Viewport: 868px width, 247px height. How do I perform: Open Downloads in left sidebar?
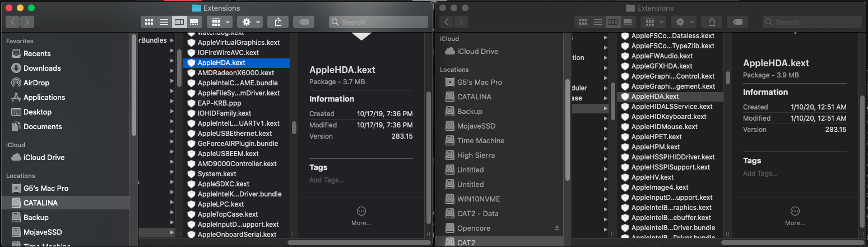(x=42, y=68)
